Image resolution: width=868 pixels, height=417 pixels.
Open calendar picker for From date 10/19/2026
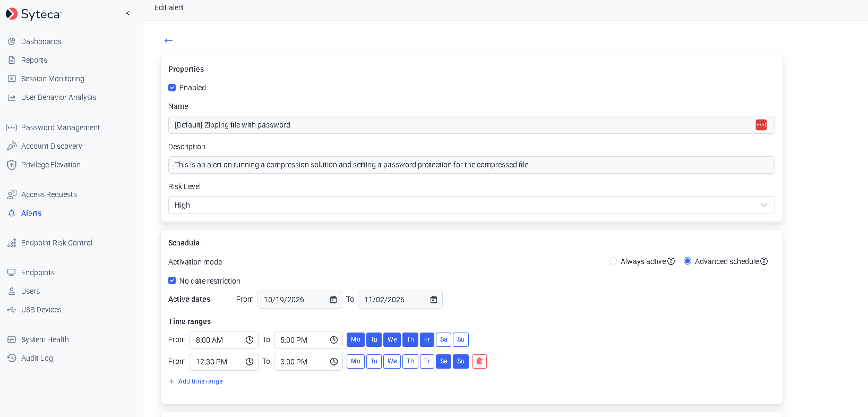333,300
